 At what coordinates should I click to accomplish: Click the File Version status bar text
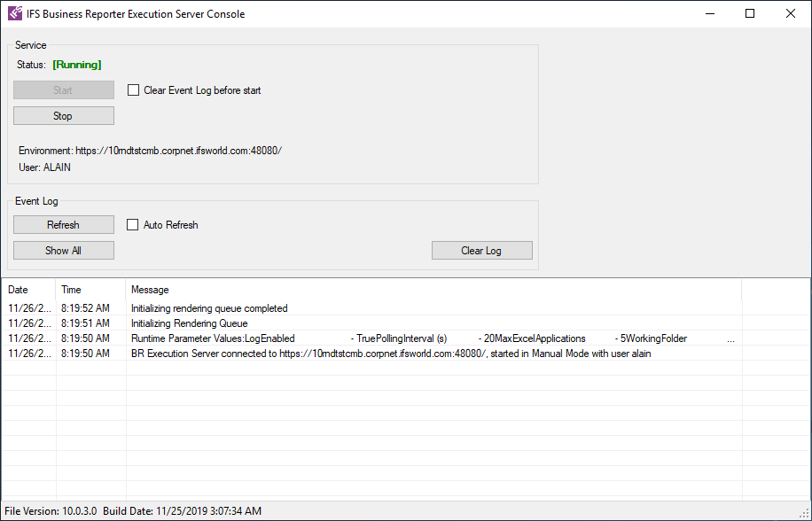point(51,511)
